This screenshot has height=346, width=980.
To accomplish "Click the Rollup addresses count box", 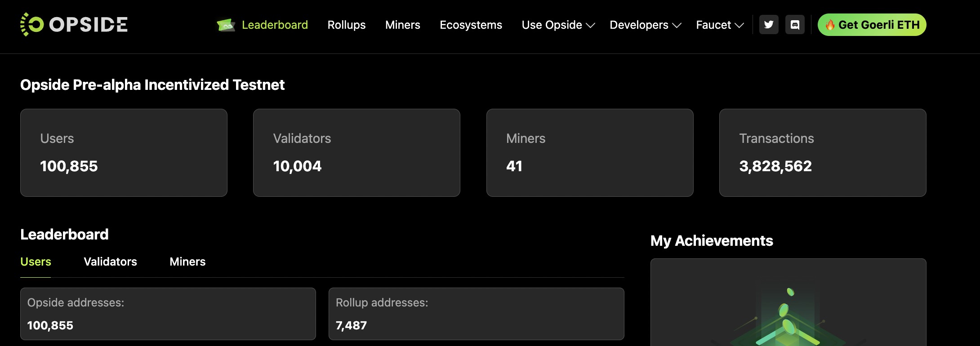I will click(x=476, y=314).
